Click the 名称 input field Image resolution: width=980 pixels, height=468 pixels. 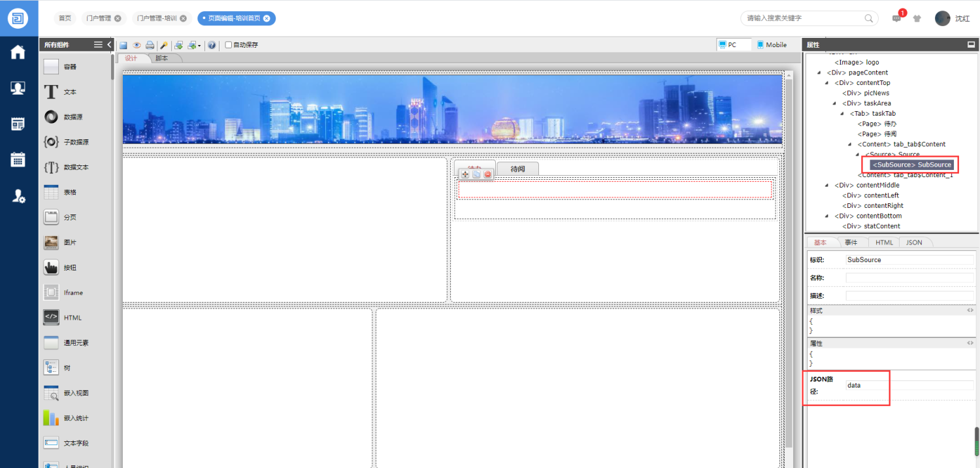[910, 278]
